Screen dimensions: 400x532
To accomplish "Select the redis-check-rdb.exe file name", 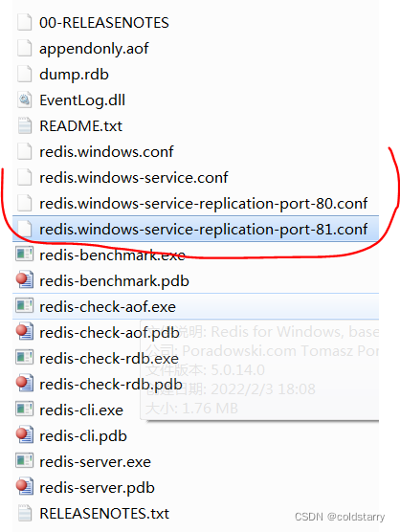I will click(x=109, y=358).
